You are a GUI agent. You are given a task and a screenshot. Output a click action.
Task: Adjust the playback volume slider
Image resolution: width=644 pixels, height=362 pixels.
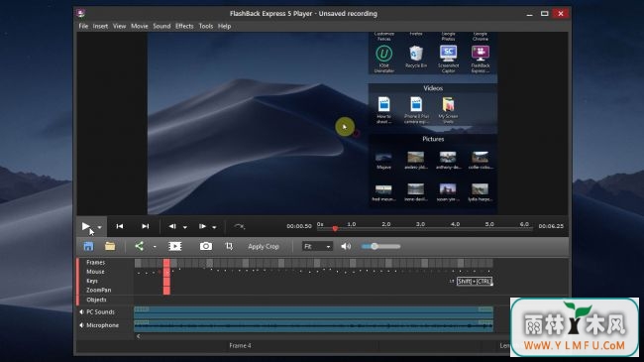point(380,246)
